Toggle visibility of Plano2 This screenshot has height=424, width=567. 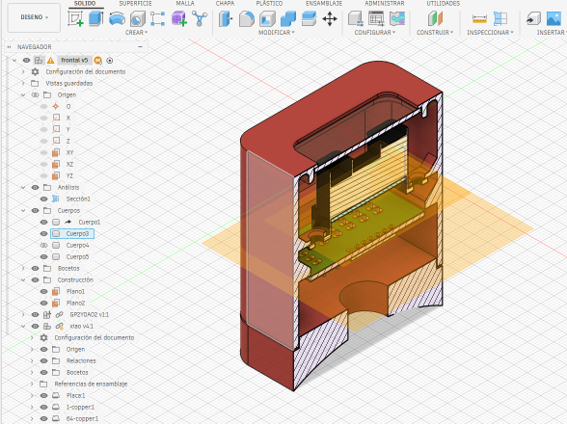[x=44, y=303]
